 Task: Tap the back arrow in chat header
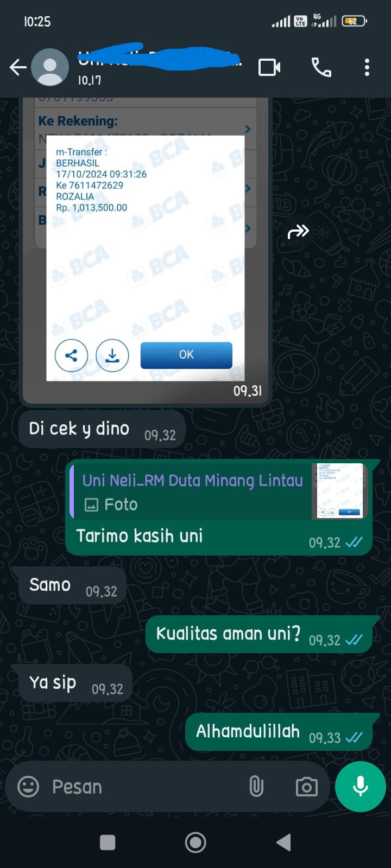point(18,68)
